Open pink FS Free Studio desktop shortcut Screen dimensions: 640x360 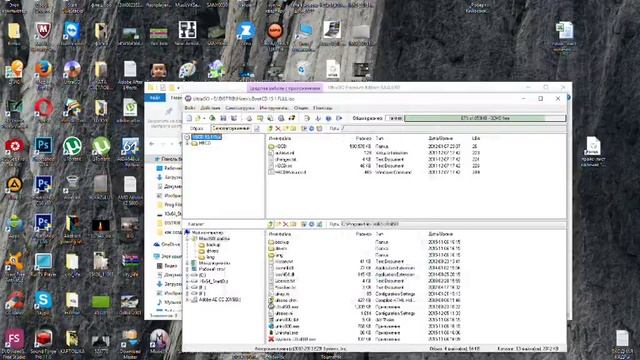(x=14, y=339)
